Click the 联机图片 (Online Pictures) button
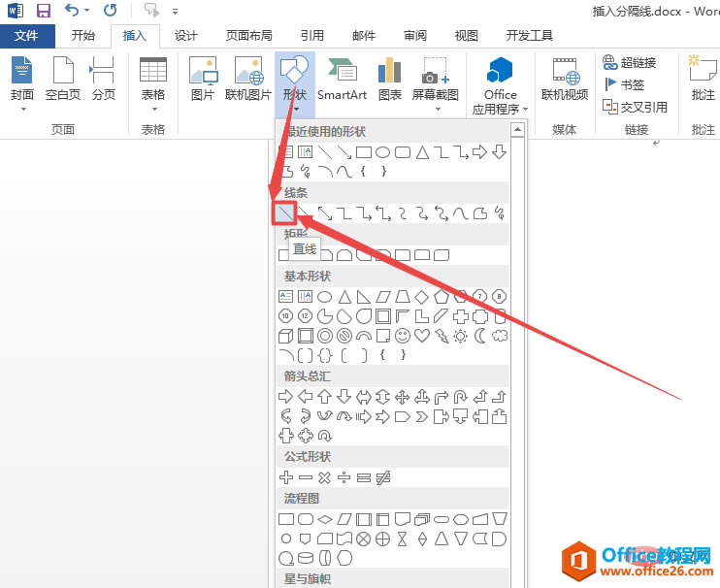The width and height of the screenshot is (720, 588). (248, 79)
